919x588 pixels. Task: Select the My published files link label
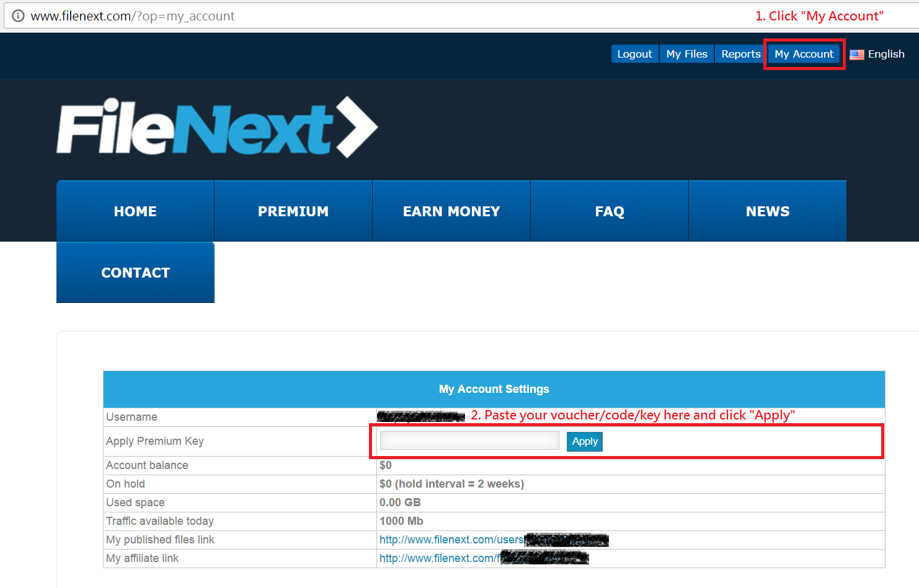160,540
